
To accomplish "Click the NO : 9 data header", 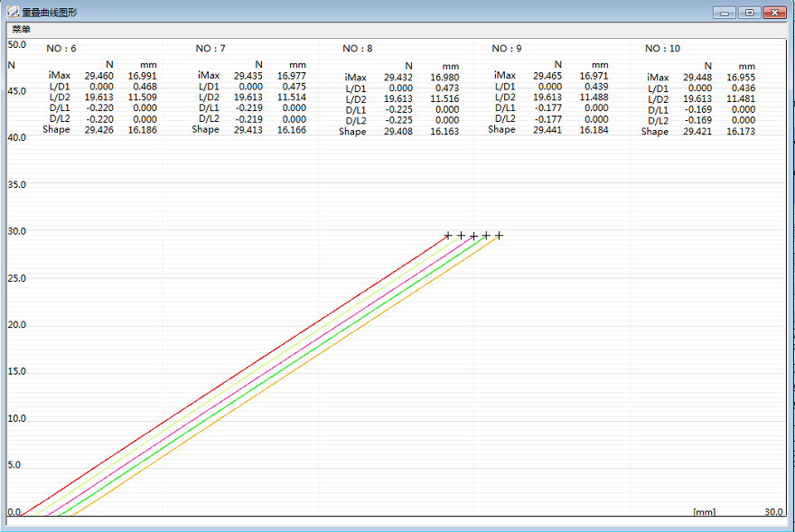I will point(506,48).
